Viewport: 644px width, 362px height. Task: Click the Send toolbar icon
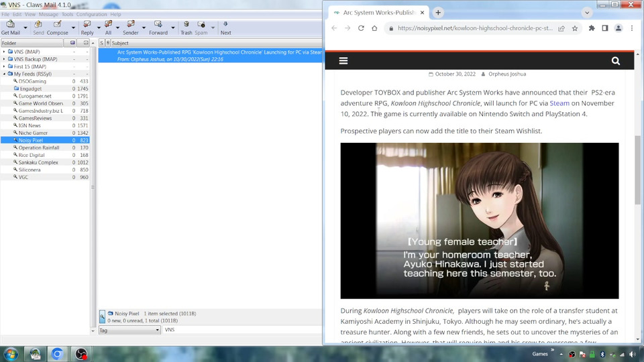(x=38, y=27)
